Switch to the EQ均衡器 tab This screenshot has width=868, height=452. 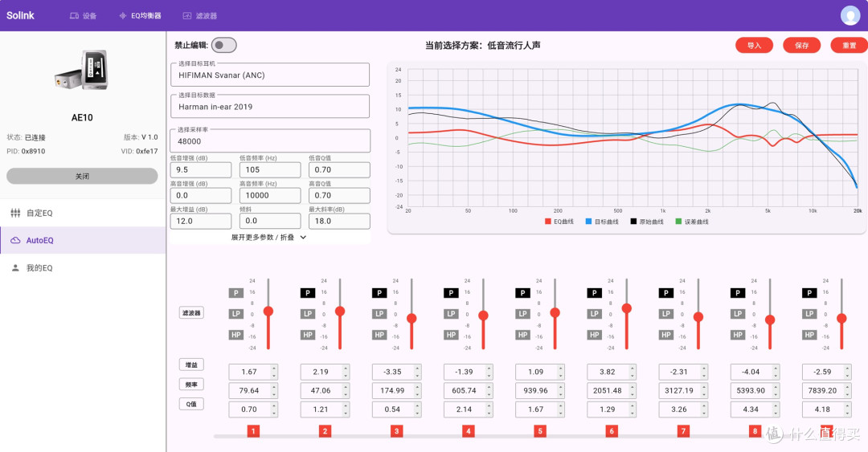[140, 15]
